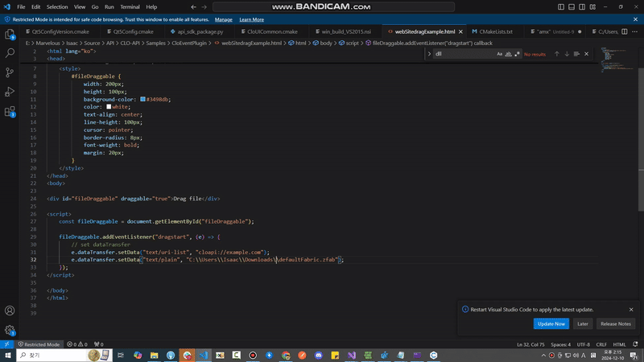Open the Explorer view in activity bar
The width and height of the screenshot is (644, 362).
10,35
